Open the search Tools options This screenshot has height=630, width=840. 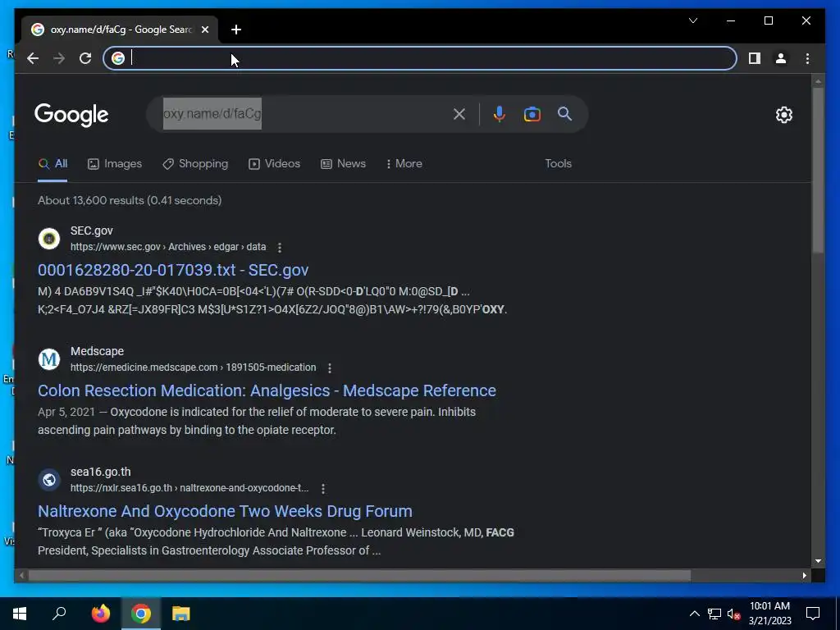pos(558,164)
